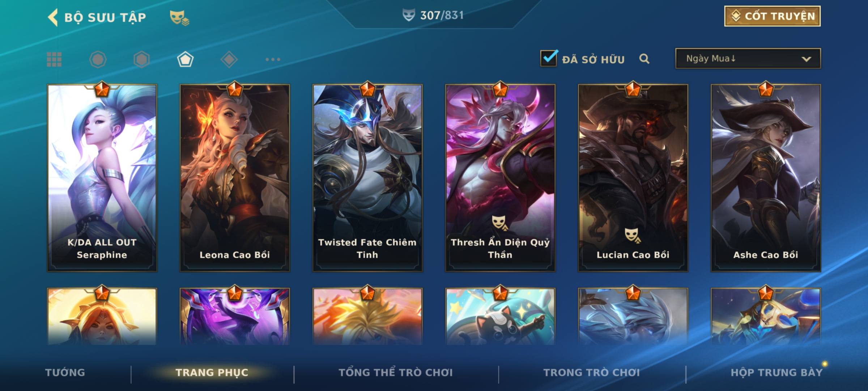The image size is (868, 391).
Task: Expand sort options via dropdown chevron
Action: (807, 59)
